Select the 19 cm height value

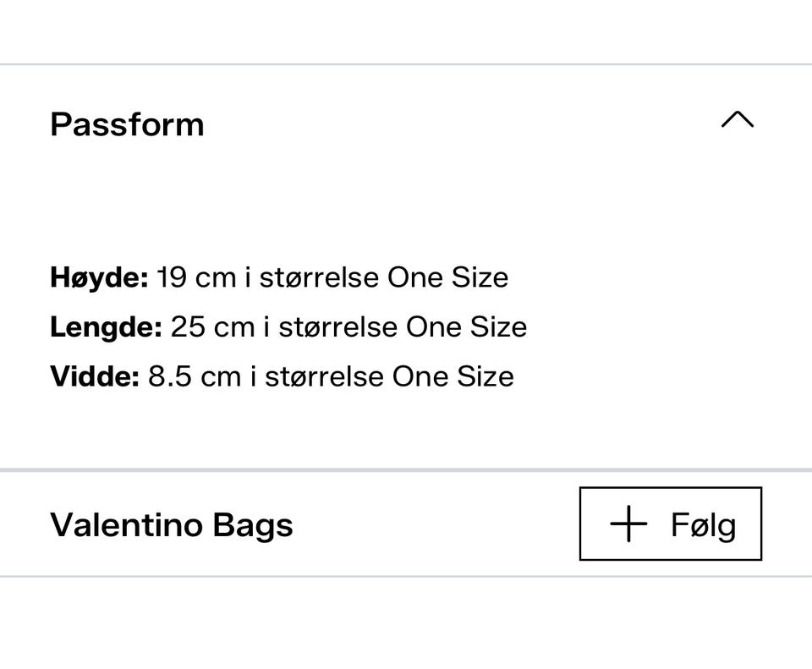tap(196, 277)
